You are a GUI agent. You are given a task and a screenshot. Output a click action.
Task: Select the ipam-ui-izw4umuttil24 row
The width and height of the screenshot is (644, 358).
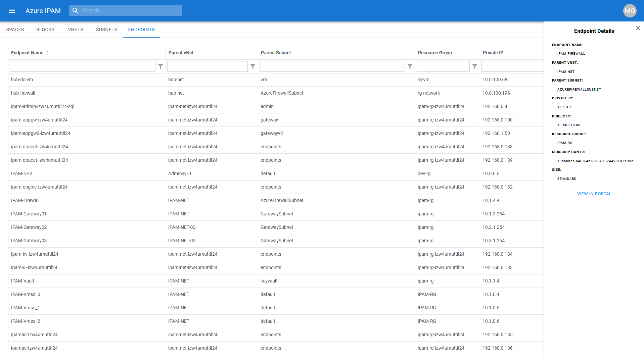[x=276, y=267]
